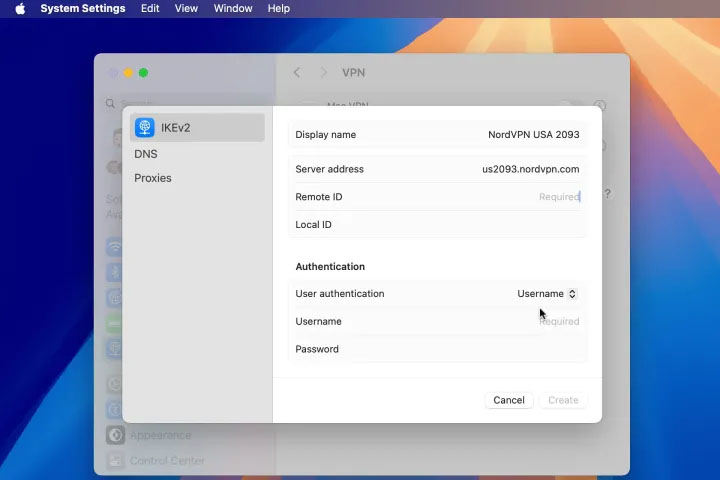This screenshot has width=720, height=480.
Task: Focus the Local ID field
Action: point(437,225)
